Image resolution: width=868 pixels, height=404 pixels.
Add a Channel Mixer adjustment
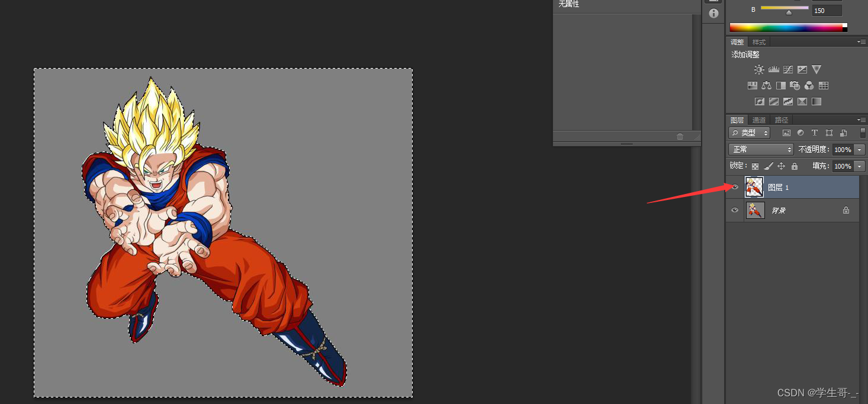[809, 86]
